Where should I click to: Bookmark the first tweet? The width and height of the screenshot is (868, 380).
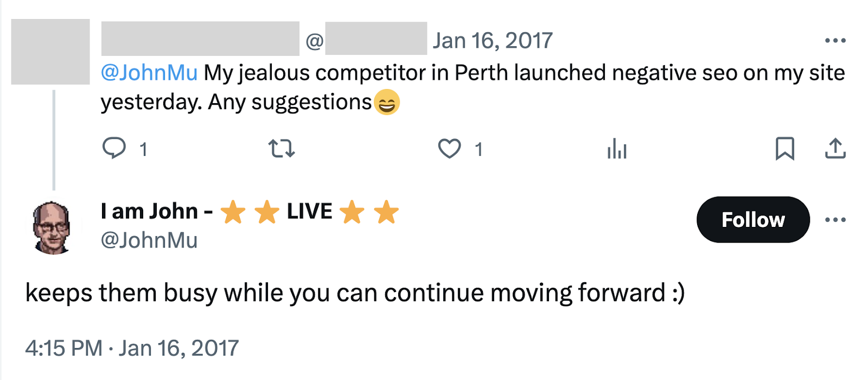[784, 148]
